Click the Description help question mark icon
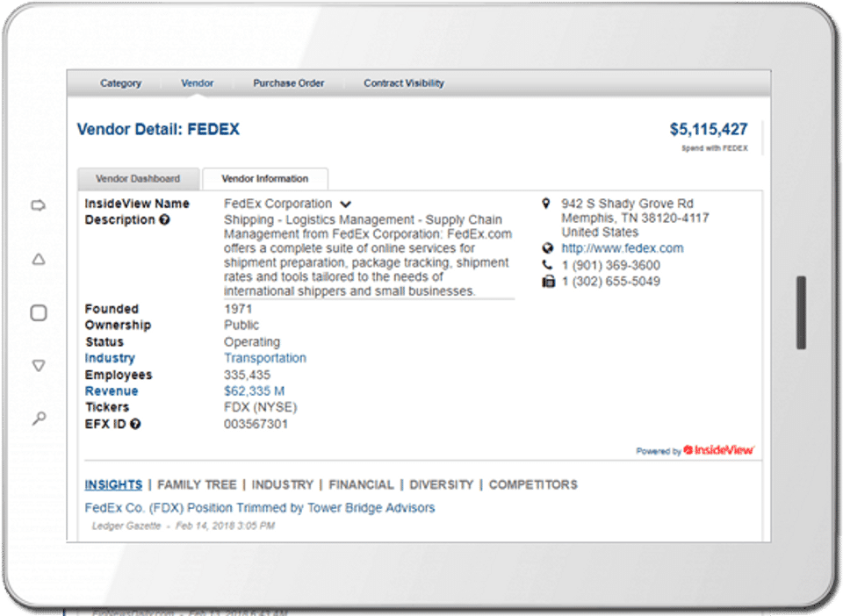The width and height of the screenshot is (843, 616). pyautogui.click(x=164, y=219)
